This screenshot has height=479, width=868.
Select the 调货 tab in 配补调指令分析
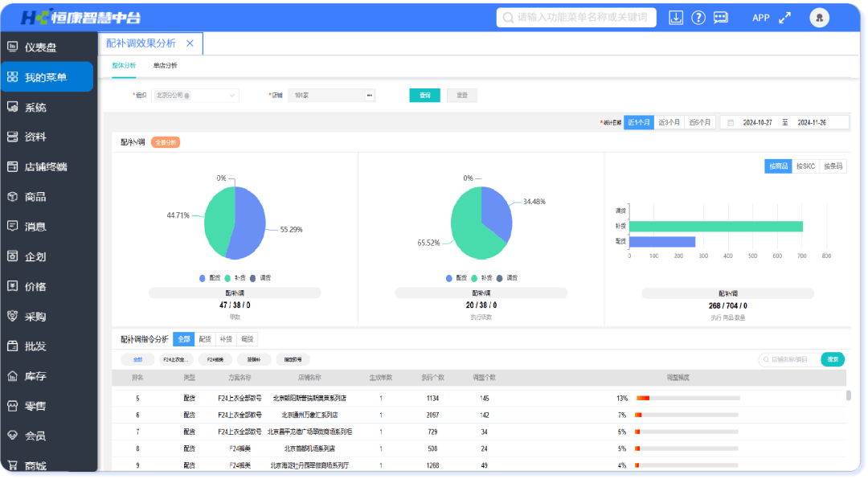tap(247, 339)
